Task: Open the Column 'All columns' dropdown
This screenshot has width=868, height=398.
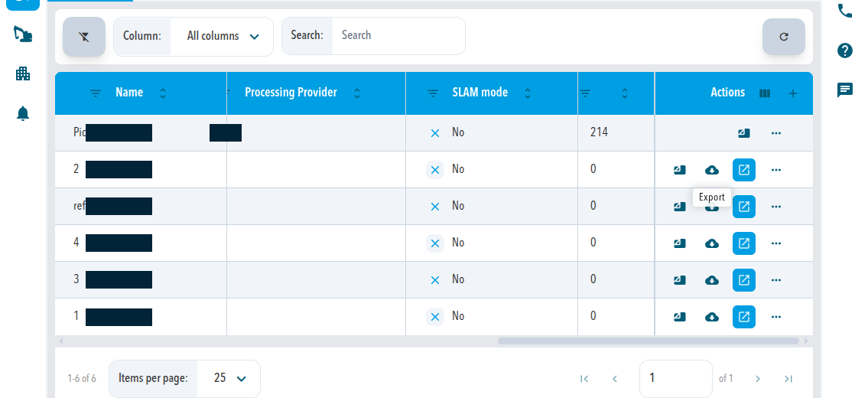Action: 222,37
